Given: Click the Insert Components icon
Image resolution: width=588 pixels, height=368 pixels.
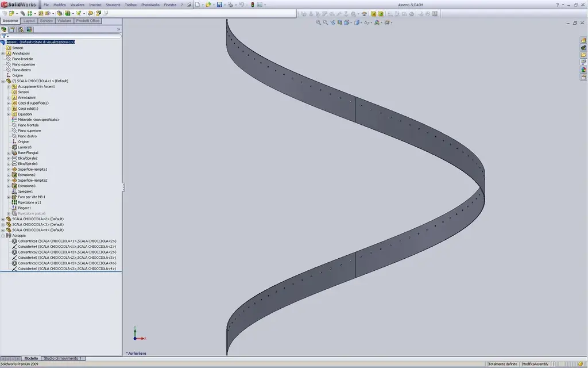Looking at the screenshot, I should [x=11, y=13].
